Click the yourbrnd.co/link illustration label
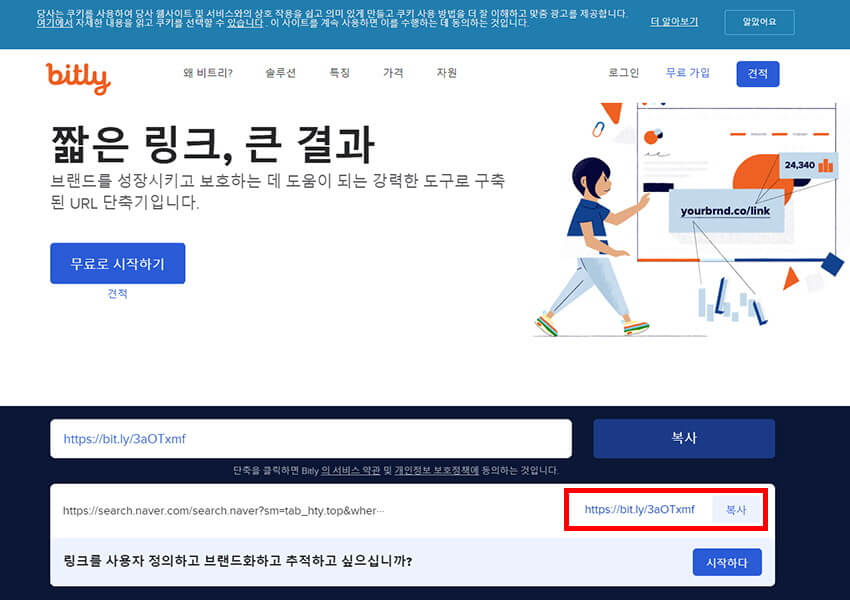This screenshot has width=850, height=600. tap(725, 211)
